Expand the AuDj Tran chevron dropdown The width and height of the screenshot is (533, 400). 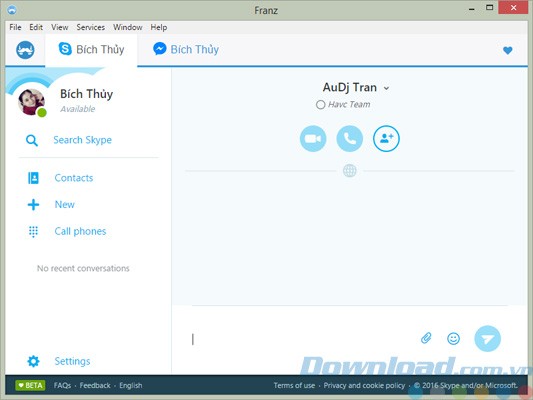pyautogui.click(x=386, y=88)
